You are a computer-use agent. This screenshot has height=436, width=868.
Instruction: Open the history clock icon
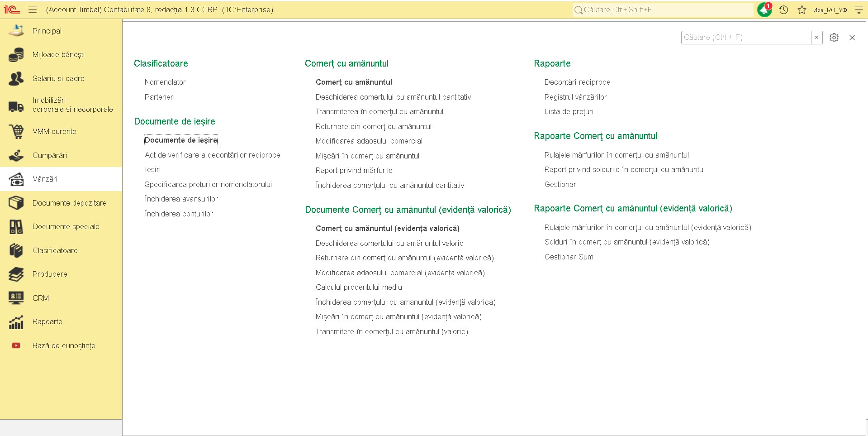point(784,10)
